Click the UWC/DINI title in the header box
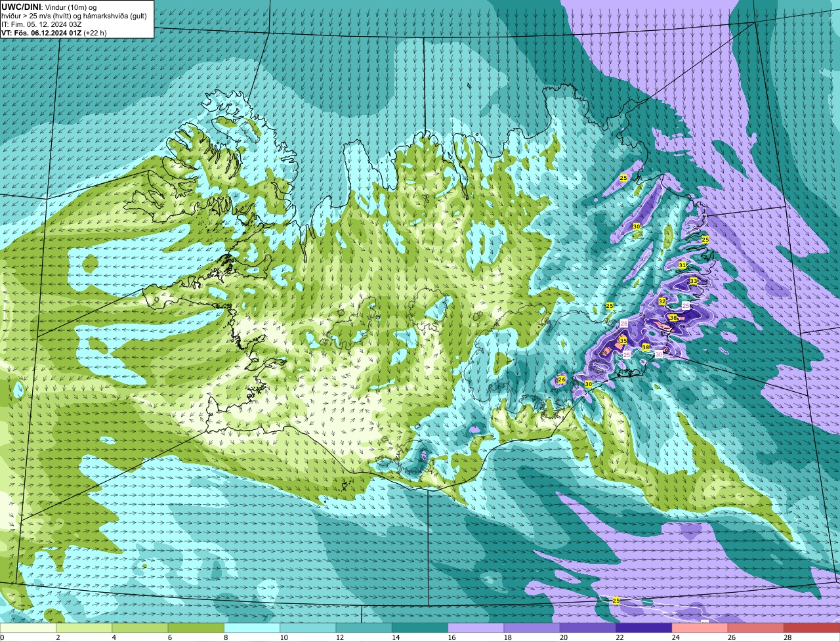 click(x=22, y=7)
